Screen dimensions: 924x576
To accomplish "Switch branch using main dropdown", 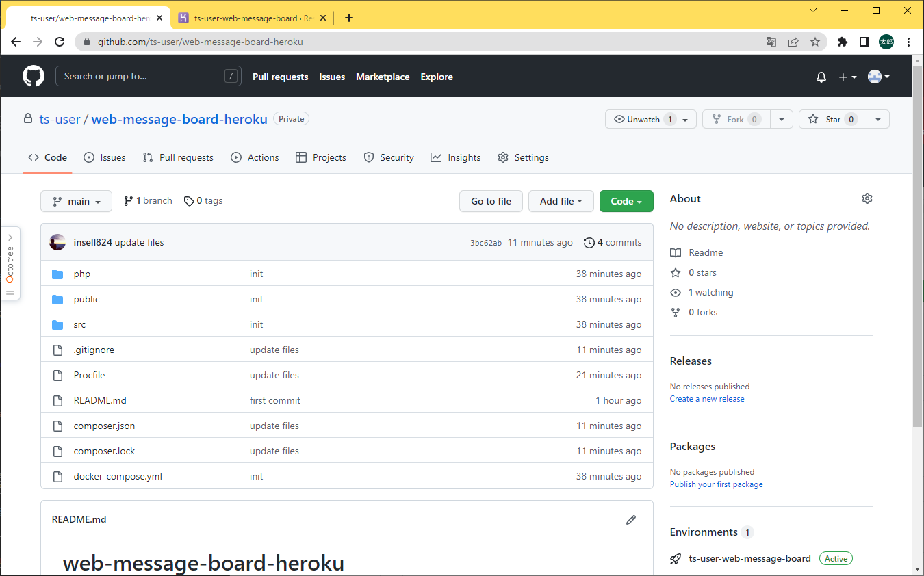I will click(x=77, y=201).
